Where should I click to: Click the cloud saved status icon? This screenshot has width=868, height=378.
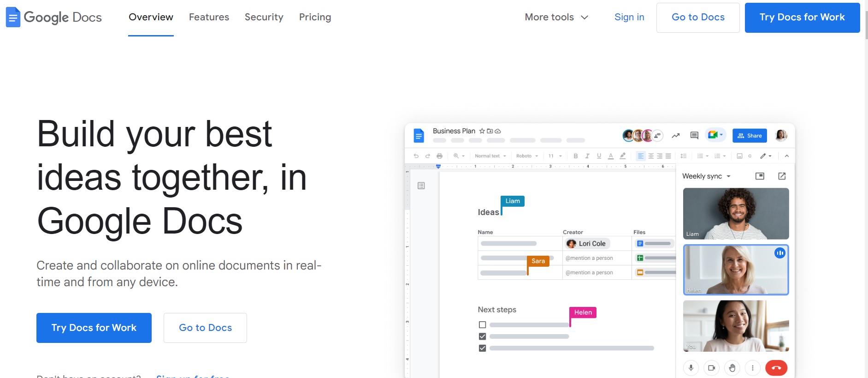(497, 131)
